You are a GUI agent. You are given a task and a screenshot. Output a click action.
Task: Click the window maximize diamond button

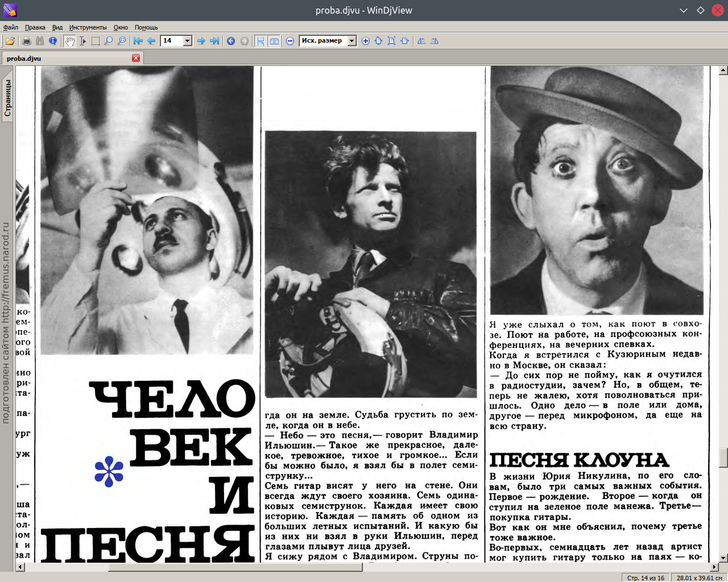[x=701, y=10]
